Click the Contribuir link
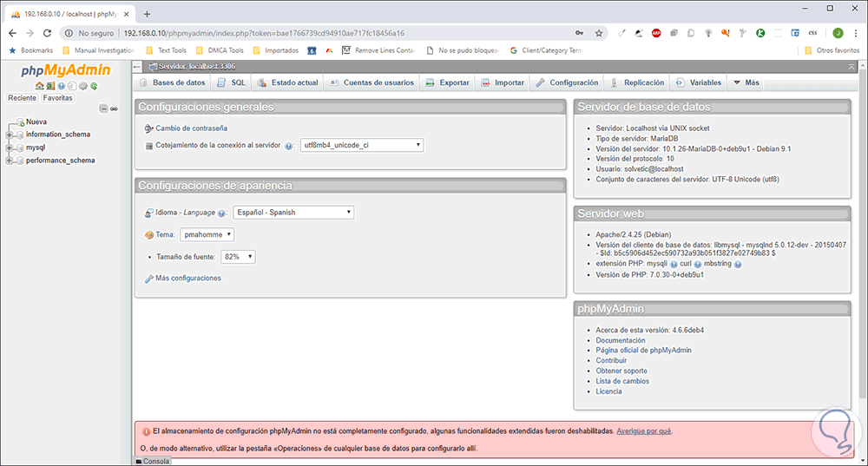This screenshot has height=466, width=868. pyautogui.click(x=611, y=361)
